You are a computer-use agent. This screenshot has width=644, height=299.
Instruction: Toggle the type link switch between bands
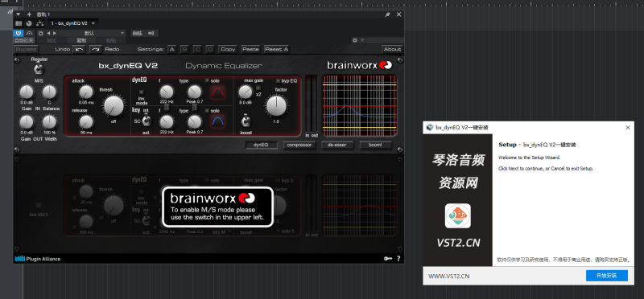[195, 107]
